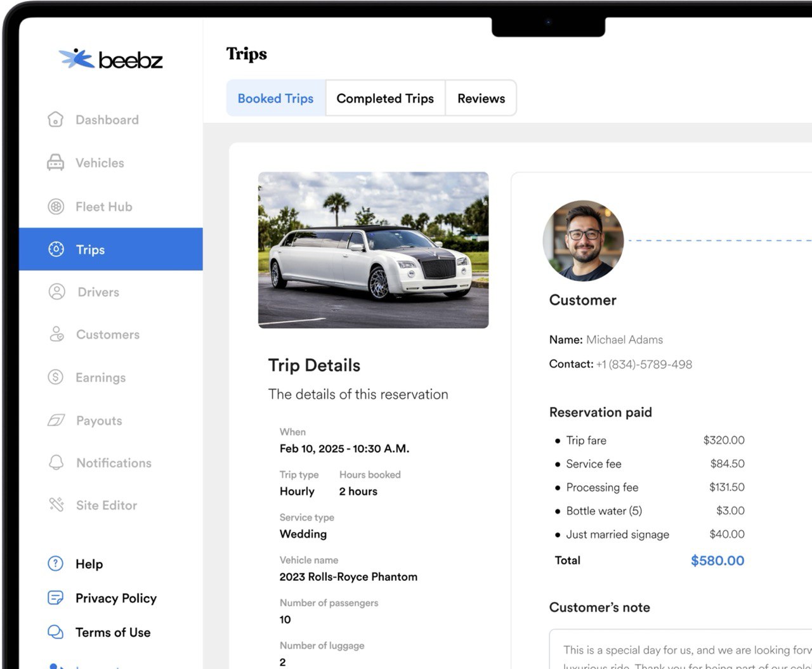Open the Help link
This screenshot has height=669, width=812.
pyautogui.click(x=89, y=564)
